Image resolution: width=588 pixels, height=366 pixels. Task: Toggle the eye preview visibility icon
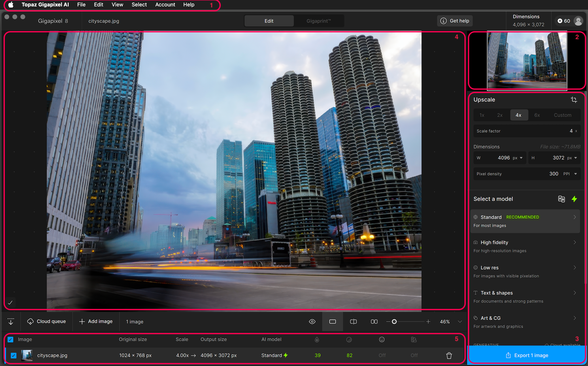click(x=312, y=322)
